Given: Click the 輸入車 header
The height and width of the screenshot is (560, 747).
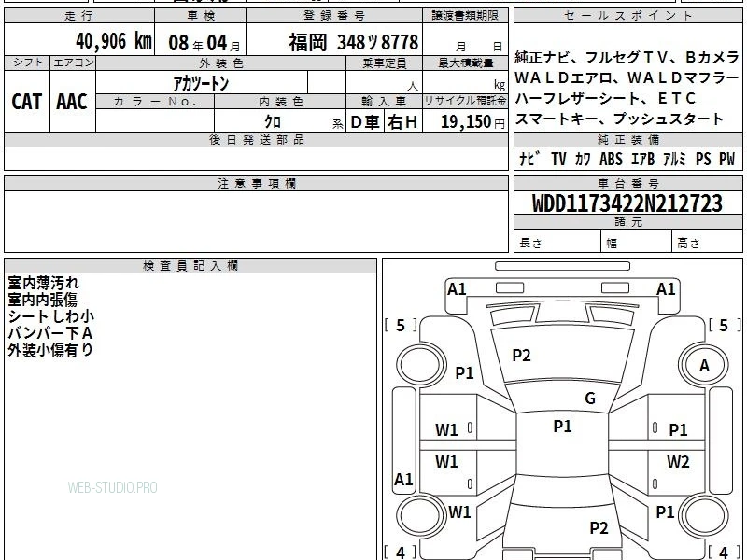Looking at the screenshot, I should 384,102.
